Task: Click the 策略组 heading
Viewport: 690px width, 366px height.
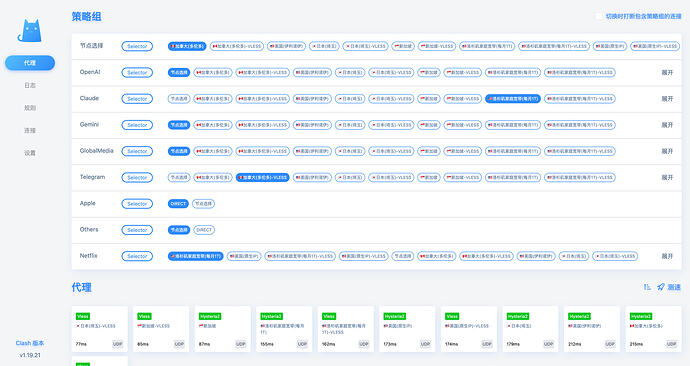Action: 86,17
